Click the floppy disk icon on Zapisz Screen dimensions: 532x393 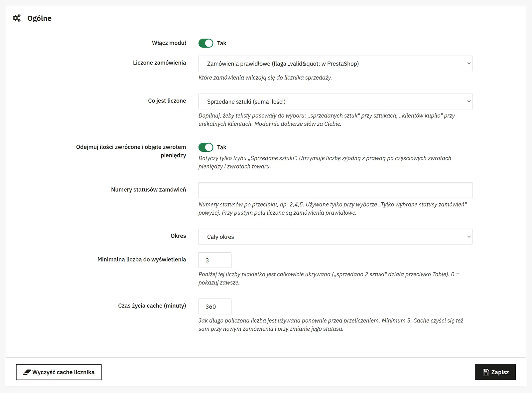click(486, 372)
